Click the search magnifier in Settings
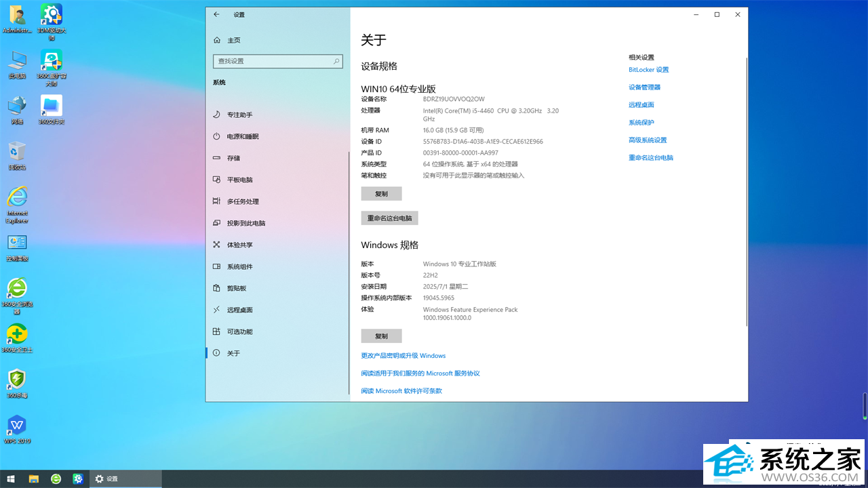This screenshot has width=868, height=488. point(336,61)
